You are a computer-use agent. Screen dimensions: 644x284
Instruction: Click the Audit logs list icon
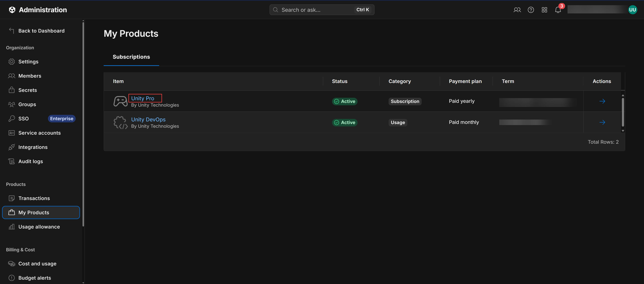click(x=12, y=161)
